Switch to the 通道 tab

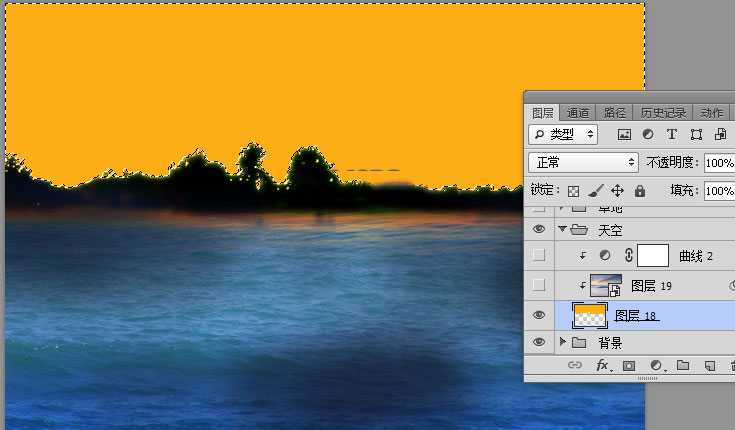pos(578,113)
